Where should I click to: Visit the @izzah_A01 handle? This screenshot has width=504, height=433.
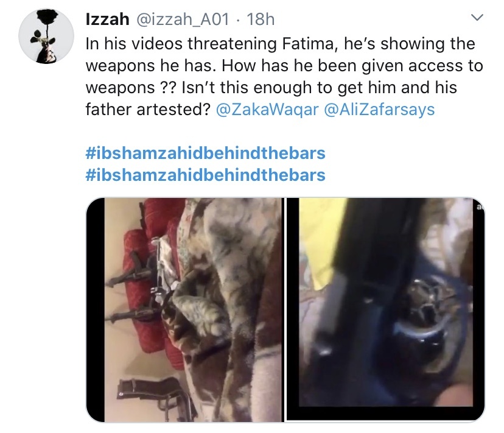(183, 19)
